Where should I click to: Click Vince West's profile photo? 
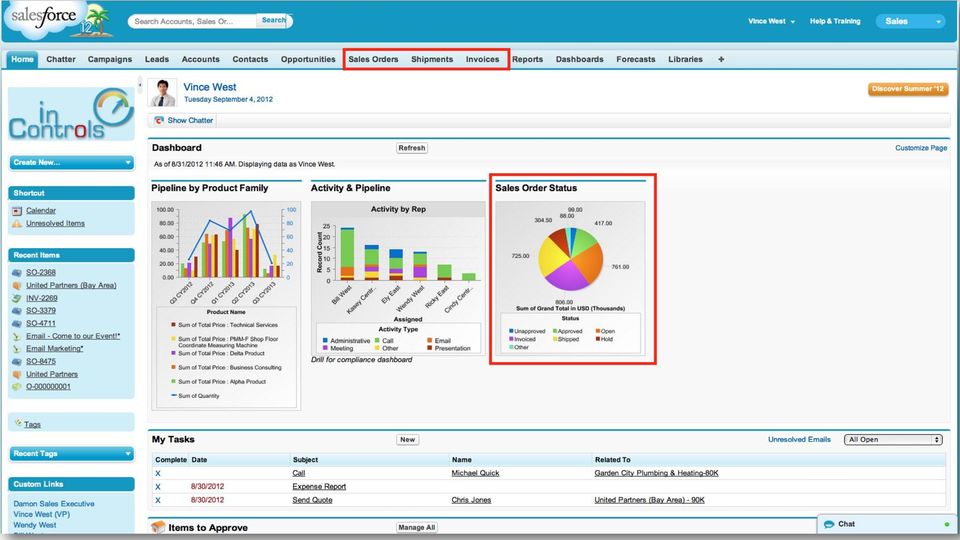click(x=163, y=92)
